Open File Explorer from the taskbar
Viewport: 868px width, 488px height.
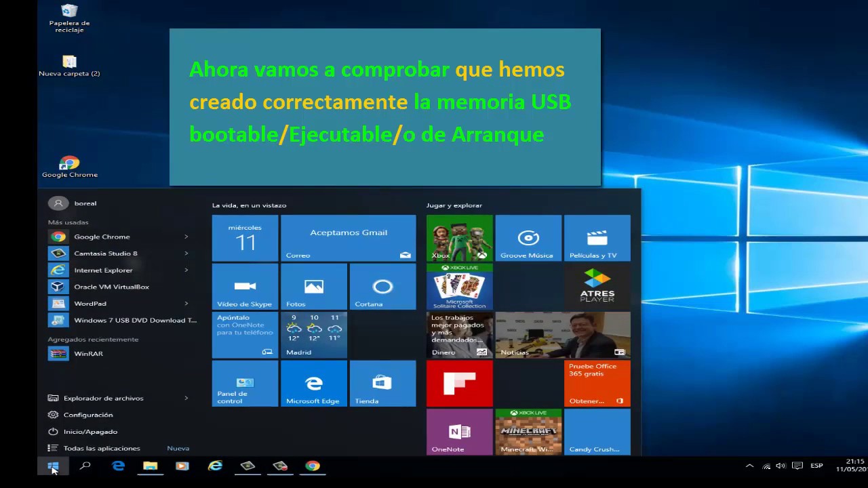tap(150, 466)
